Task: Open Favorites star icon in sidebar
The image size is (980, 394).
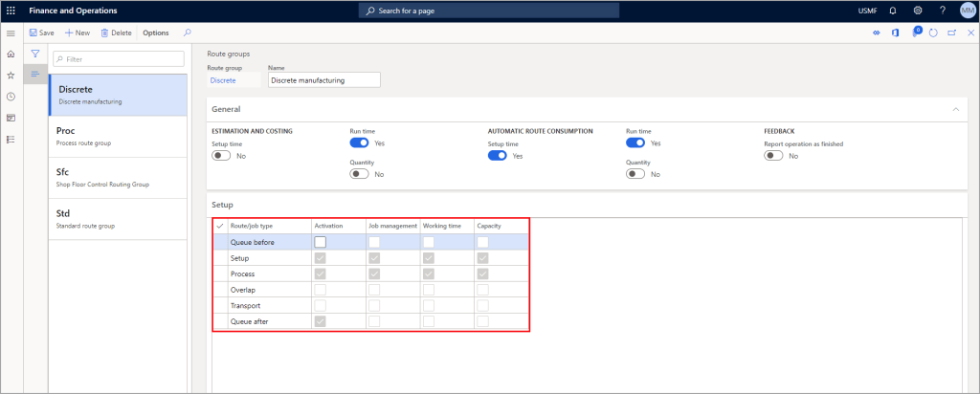Action: 11,76
